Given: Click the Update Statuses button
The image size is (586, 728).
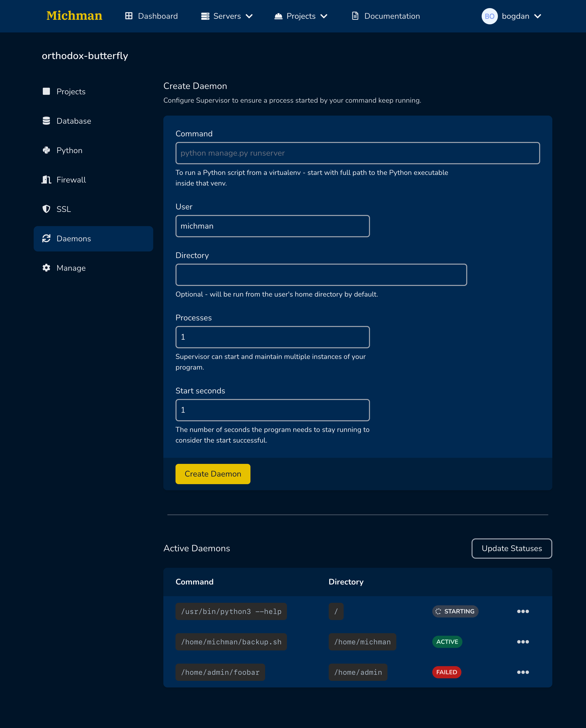Looking at the screenshot, I should [x=511, y=548].
